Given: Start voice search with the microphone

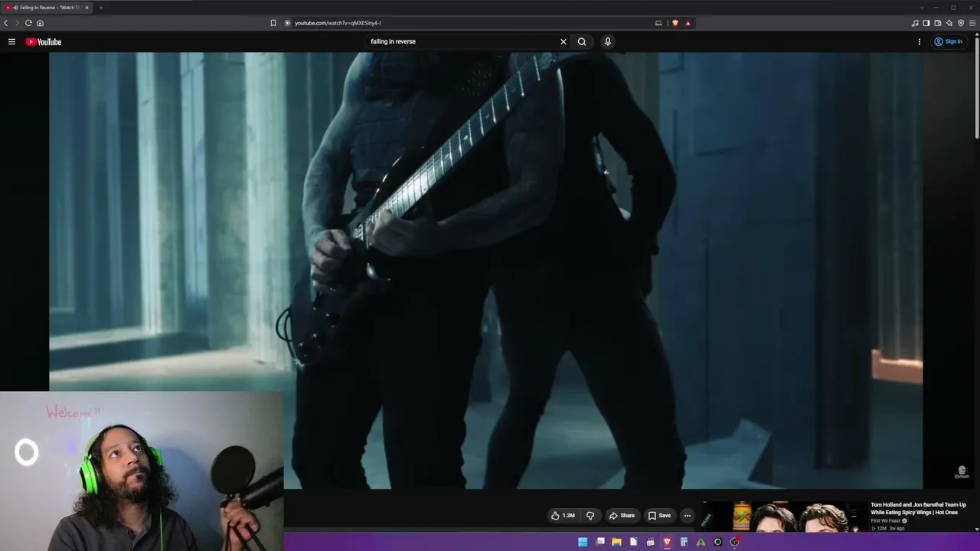Looking at the screenshot, I should [608, 42].
